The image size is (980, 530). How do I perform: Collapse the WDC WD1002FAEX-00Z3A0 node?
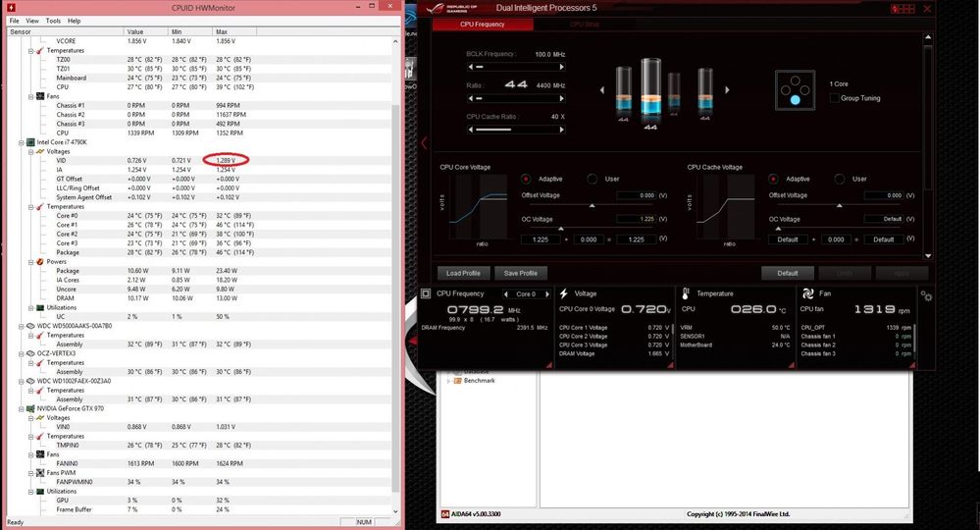[22, 381]
